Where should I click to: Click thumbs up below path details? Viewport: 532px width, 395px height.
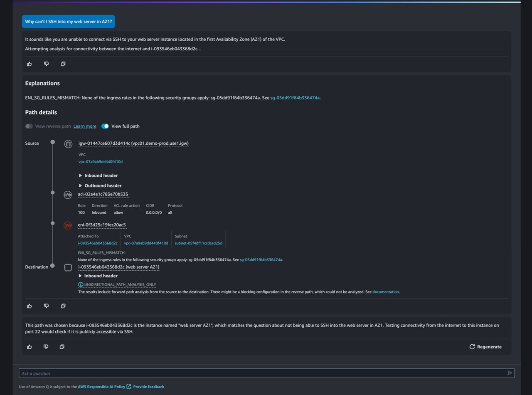coord(30,306)
